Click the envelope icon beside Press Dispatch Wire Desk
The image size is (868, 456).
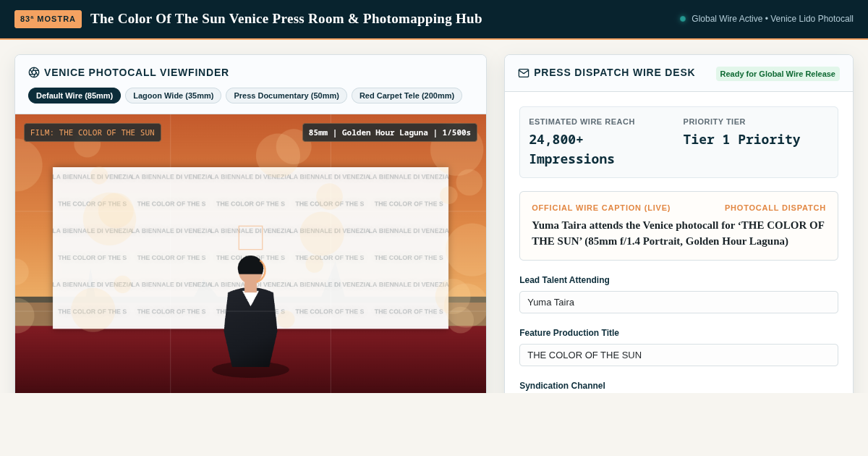tap(524, 73)
